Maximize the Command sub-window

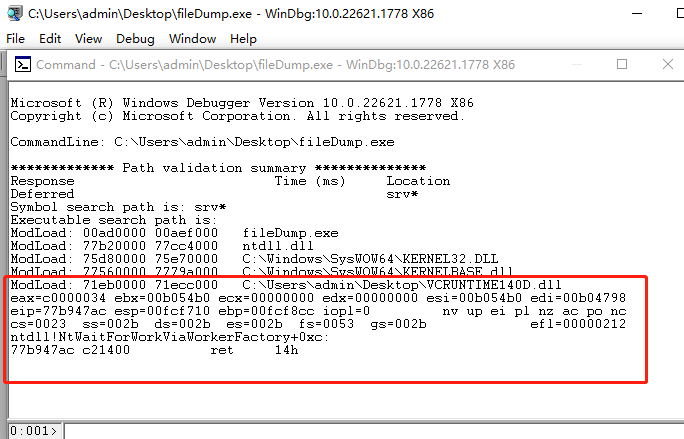tap(622, 64)
